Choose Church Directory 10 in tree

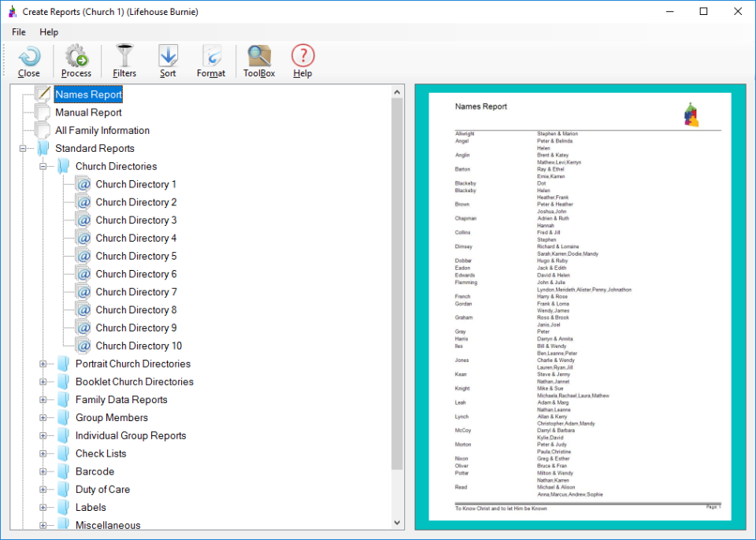138,346
